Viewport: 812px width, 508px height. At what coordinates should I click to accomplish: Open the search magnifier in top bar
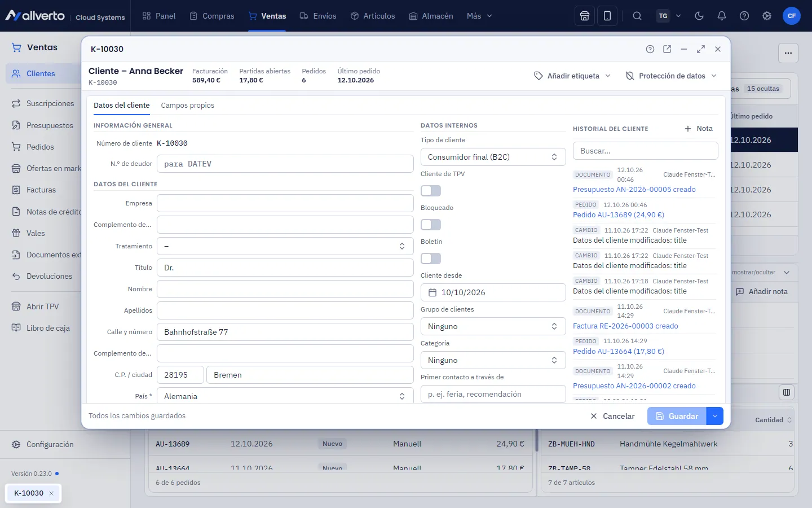637,16
